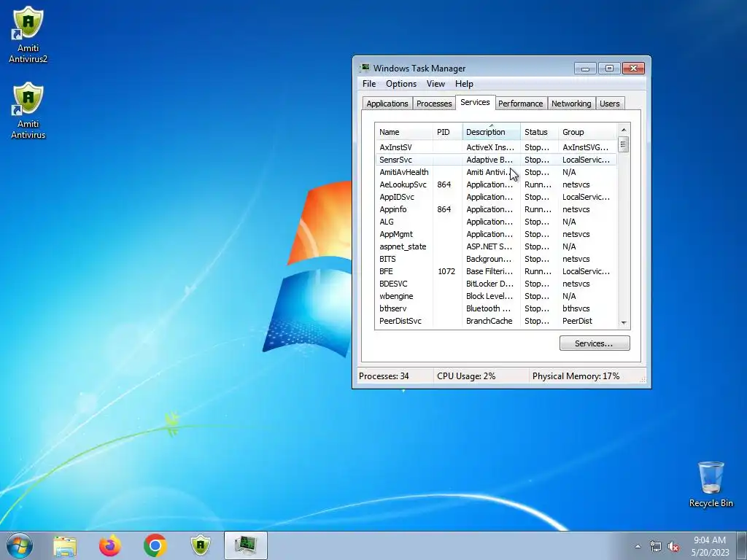Click the BitLocker D... description cell

tap(489, 284)
